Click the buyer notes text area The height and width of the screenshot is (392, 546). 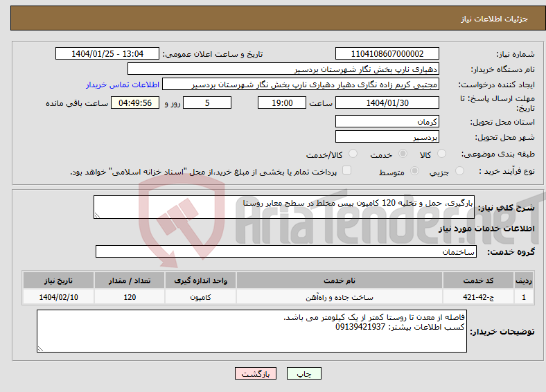click(252, 331)
